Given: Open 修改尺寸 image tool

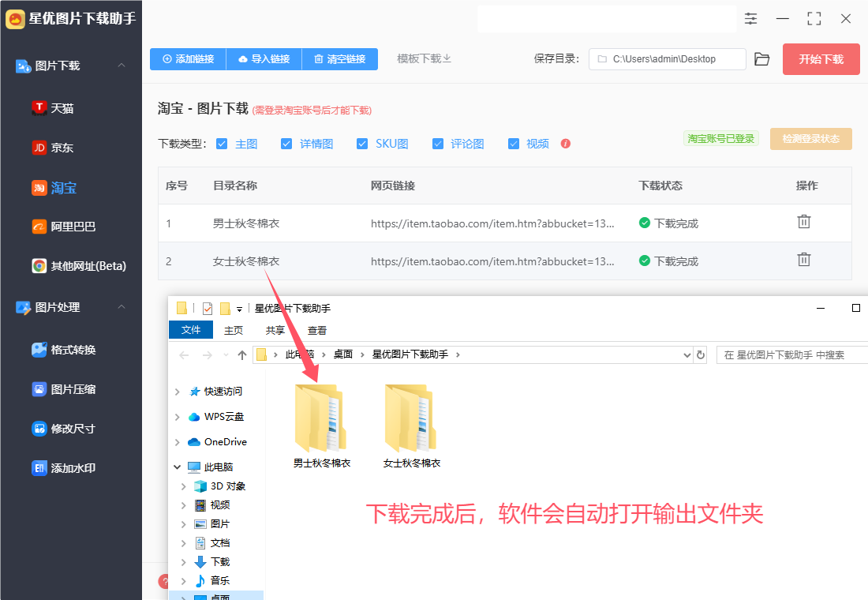Looking at the screenshot, I should 64,428.
